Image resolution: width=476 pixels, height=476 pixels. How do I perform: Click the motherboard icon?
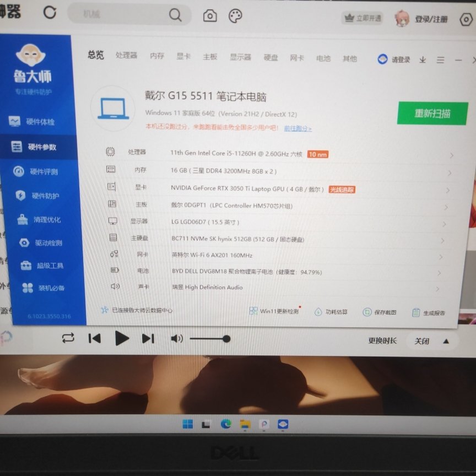[x=112, y=204]
